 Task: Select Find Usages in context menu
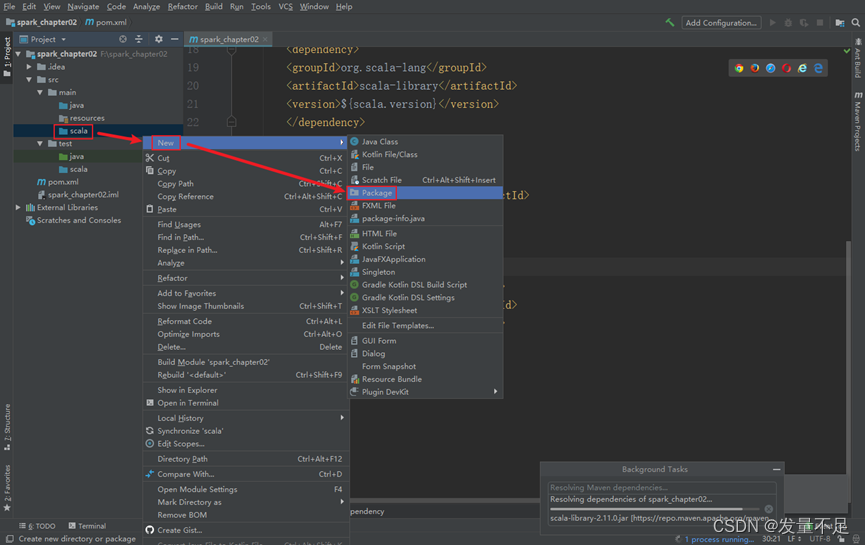coord(246,225)
